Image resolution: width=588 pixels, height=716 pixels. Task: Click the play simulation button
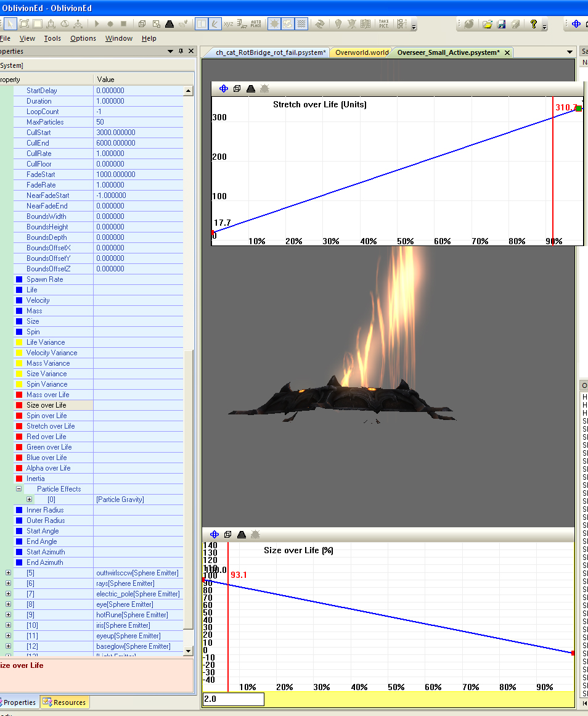tap(96, 24)
